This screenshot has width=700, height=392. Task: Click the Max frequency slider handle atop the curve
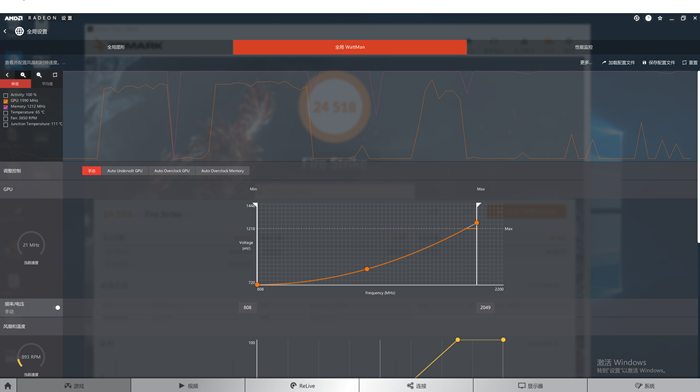(478, 205)
